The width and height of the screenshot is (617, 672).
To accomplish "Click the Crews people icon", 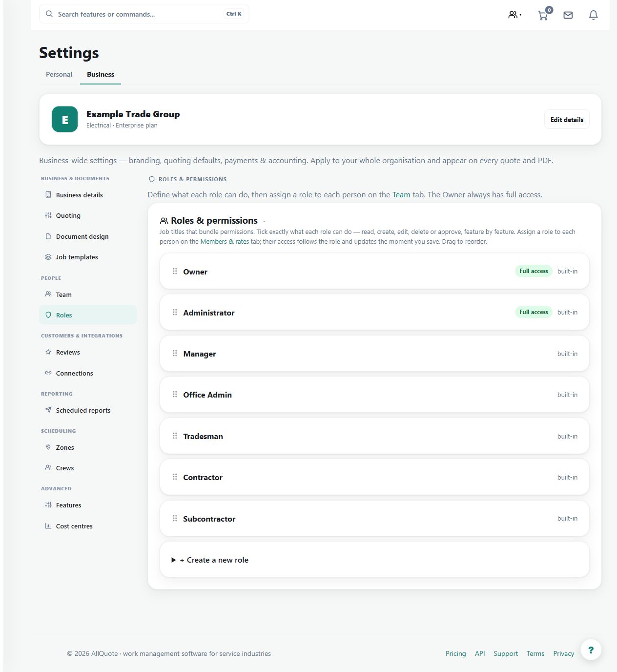I will click(x=48, y=467).
